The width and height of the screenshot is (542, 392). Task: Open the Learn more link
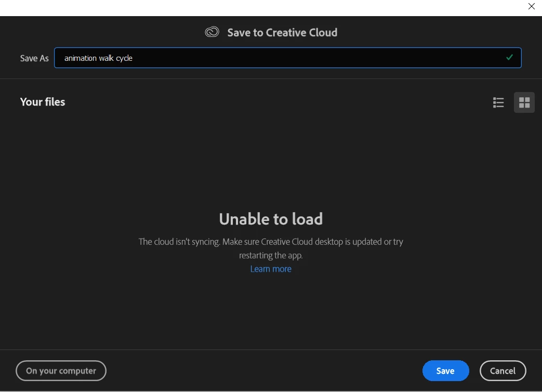[x=271, y=269]
